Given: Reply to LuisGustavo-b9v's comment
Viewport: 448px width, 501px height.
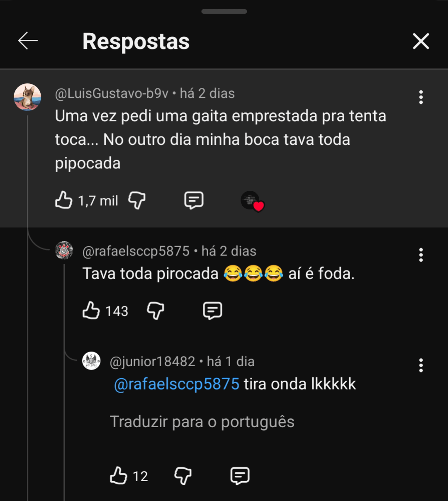Looking at the screenshot, I should (x=194, y=200).
